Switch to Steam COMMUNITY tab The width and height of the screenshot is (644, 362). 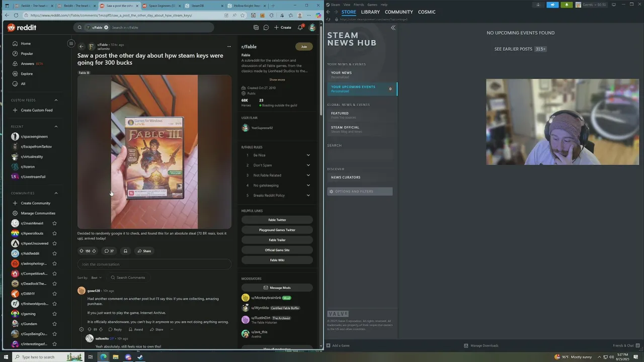pos(399,12)
